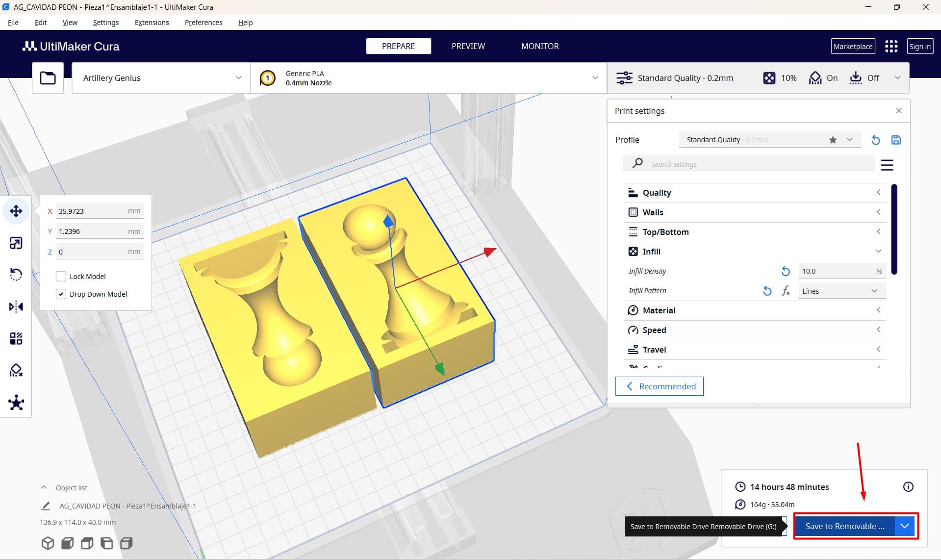The width and height of the screenshot is (941, 560).
Task: Open the Settings menu
Action: (105, 23)
